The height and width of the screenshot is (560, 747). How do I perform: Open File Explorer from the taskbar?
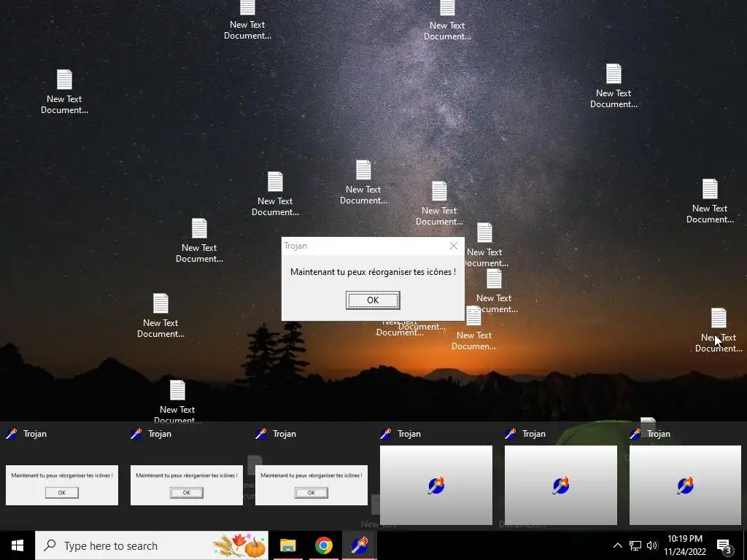pos(287,545)
